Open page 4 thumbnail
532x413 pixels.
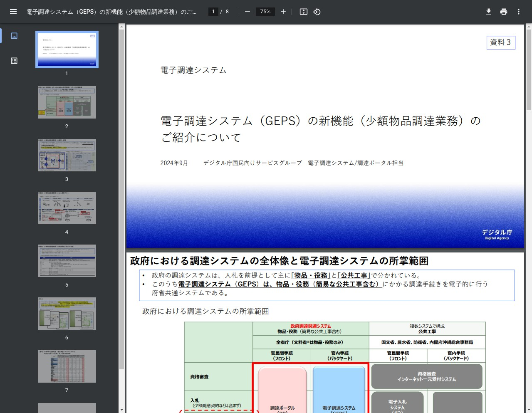(67, 208)
